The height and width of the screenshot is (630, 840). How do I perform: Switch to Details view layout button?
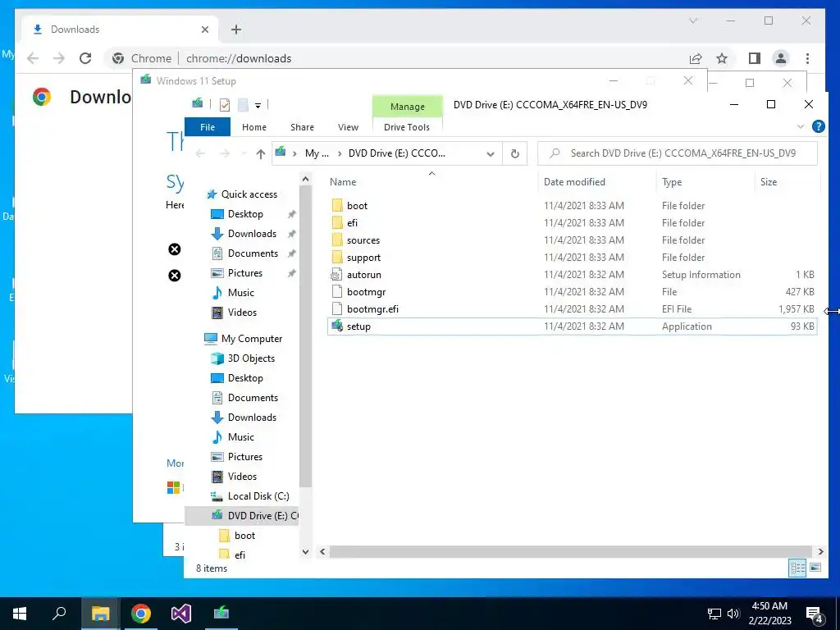point(797,568)
